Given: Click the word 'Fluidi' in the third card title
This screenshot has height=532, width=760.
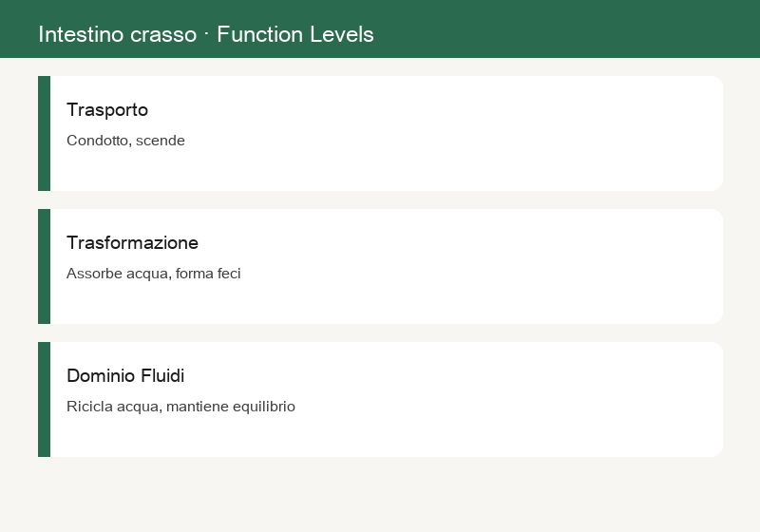Looking at the screenshot, I should point(162,375).
